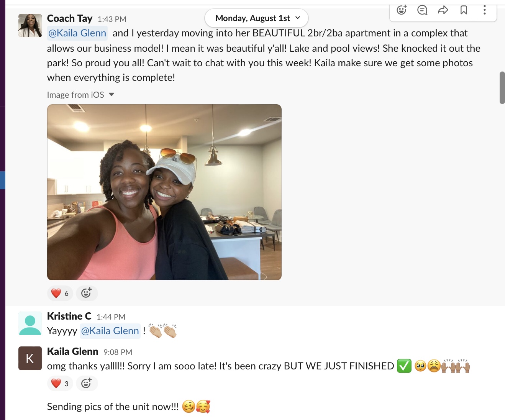The height and width of the screenshot is (420, 505).
Task: Open more actions three-dot menu
Action: (x=484, y=10)
